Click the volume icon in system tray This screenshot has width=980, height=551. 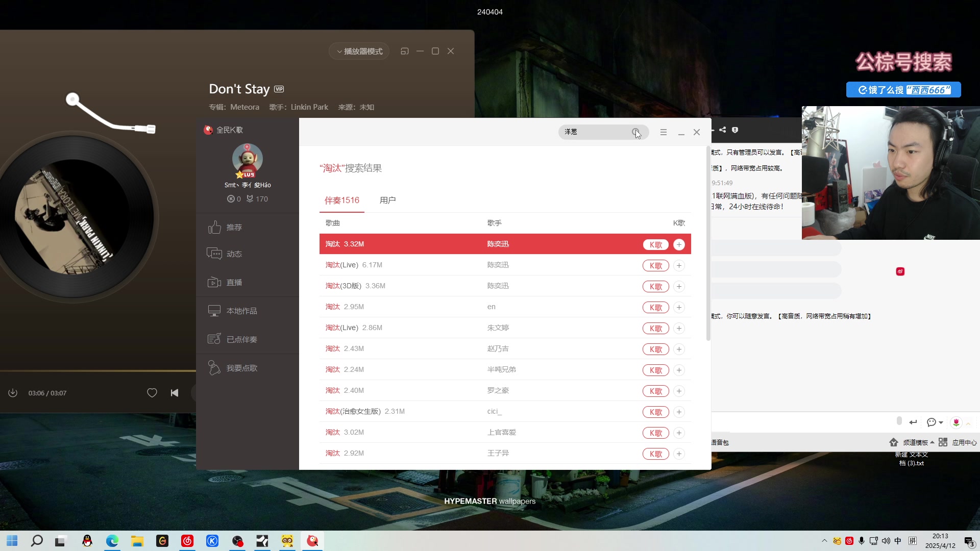(886, 541)
